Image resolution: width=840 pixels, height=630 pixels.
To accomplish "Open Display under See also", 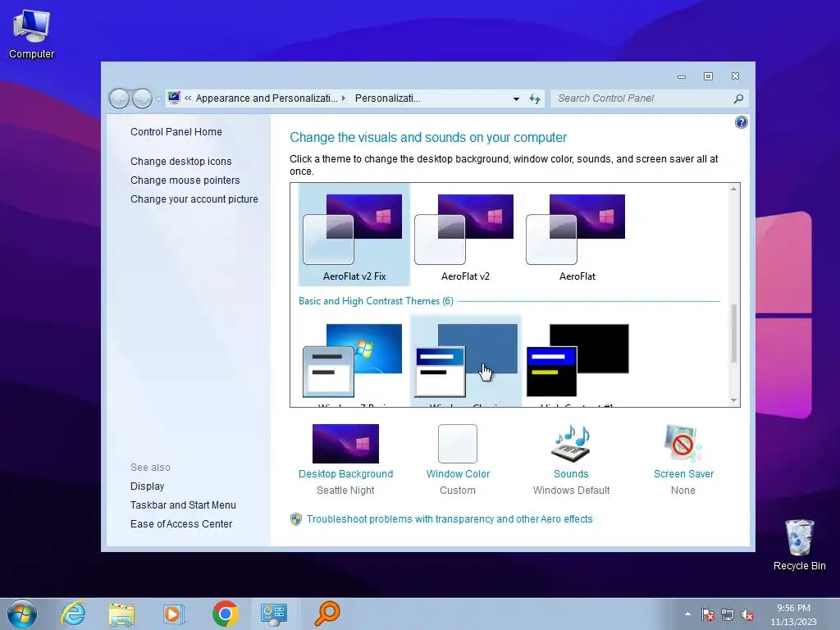I will [148, 486].
